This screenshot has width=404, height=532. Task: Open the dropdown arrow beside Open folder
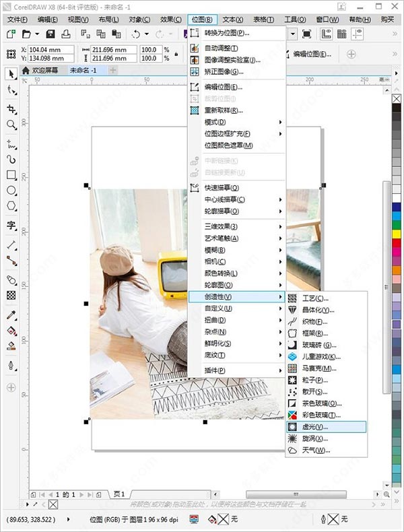37,34
